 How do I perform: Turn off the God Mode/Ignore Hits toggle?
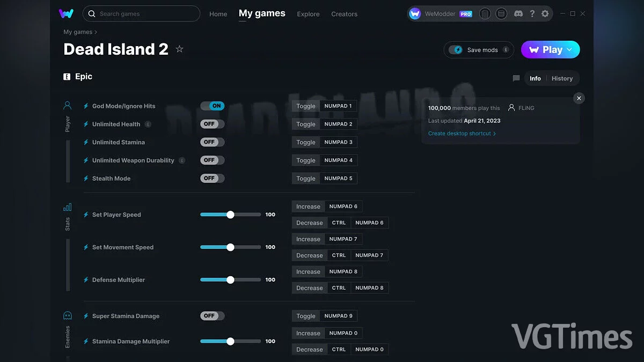(213, 106)
